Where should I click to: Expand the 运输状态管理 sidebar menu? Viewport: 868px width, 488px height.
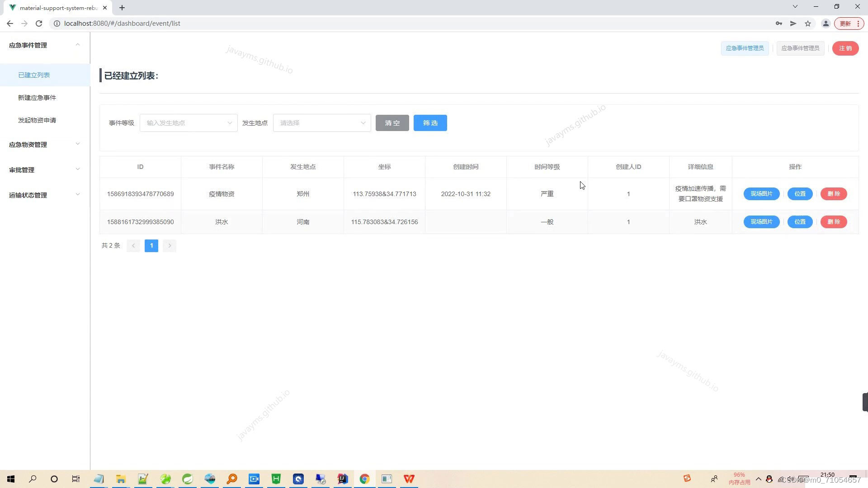(x=45, y=195)
